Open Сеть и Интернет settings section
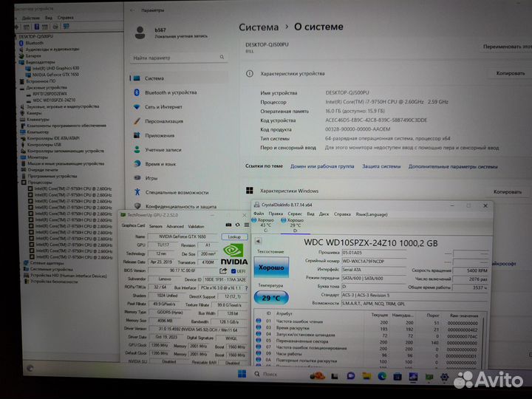Viewport: 532px width, 399px height. pos(165,107)
